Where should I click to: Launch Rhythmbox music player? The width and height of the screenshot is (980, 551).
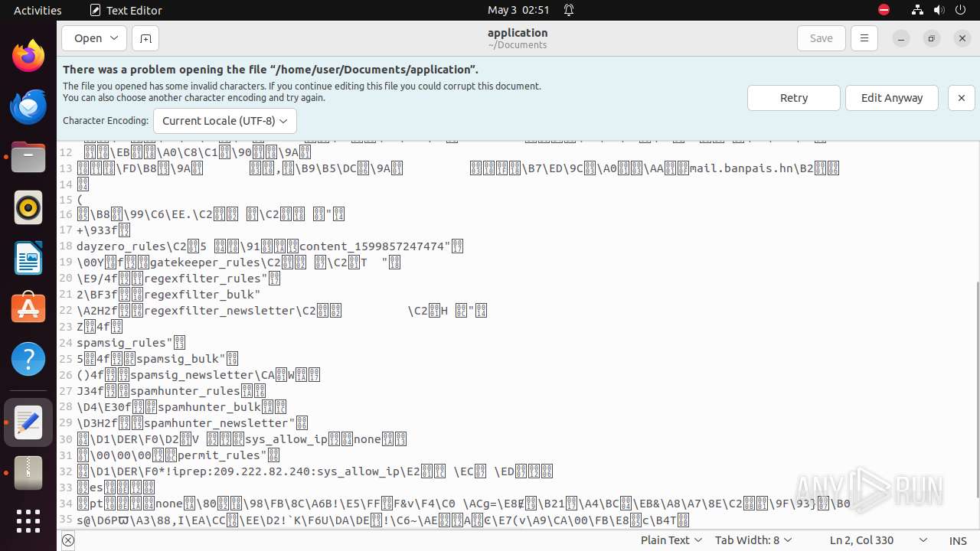(28, 207)
